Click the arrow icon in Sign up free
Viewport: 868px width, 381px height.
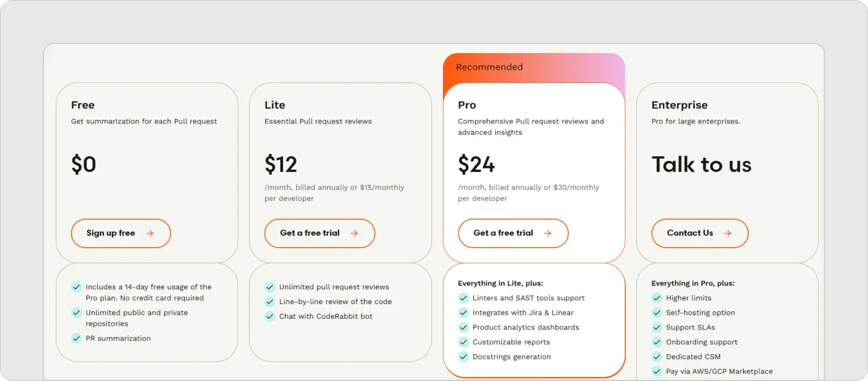pos(150,233)
